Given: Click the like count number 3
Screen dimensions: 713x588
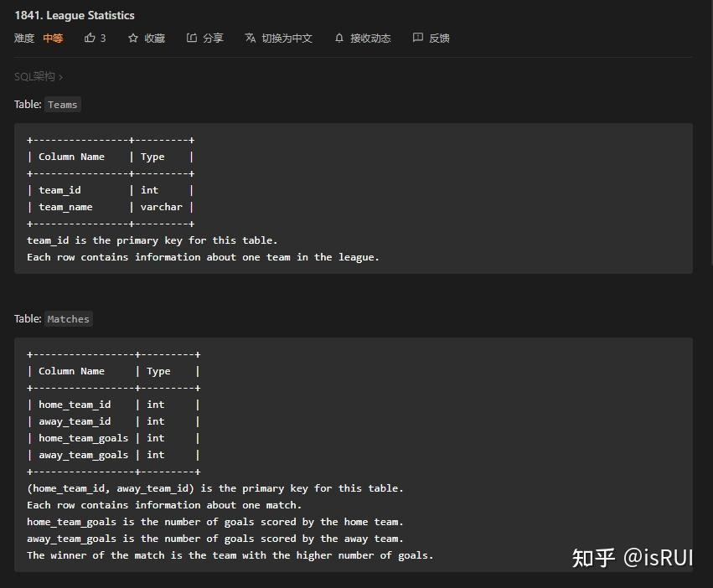Looking at the screenshot, I should coord(102,38).
